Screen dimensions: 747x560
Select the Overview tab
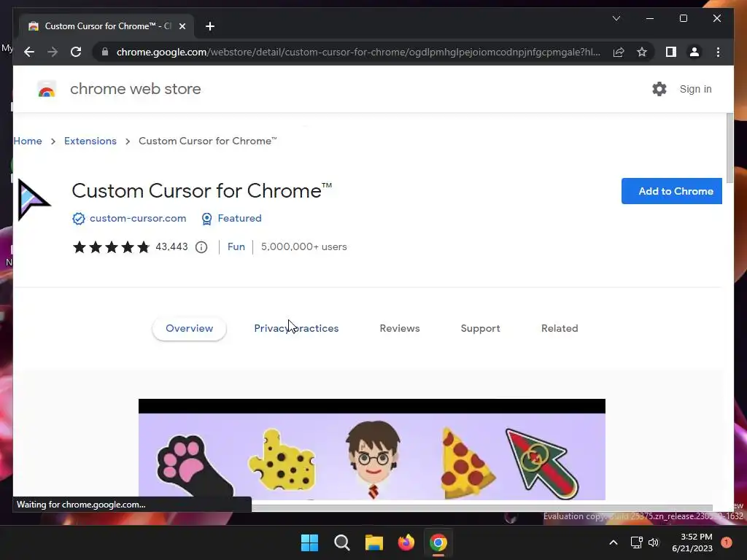click(189, 329)
